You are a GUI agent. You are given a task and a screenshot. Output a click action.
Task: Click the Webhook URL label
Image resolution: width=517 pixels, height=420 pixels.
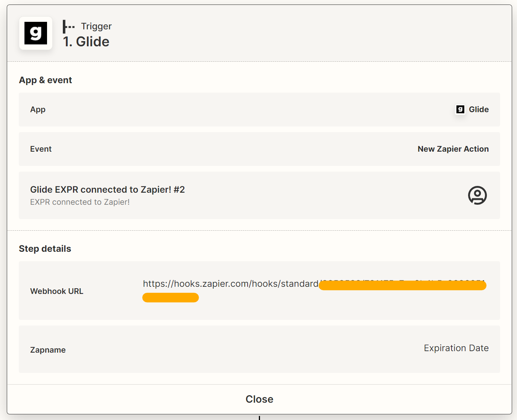[x=57, y=291]
